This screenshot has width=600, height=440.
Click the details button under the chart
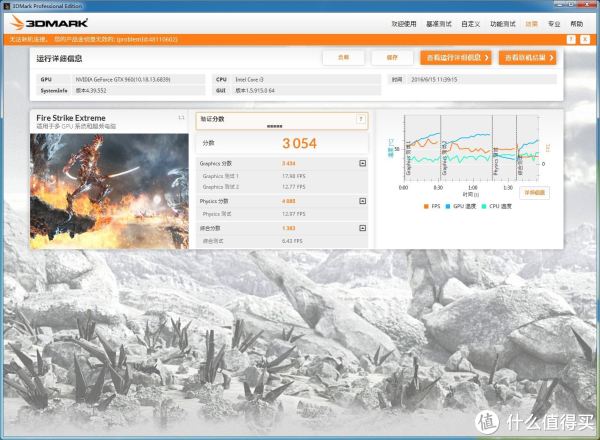click(x=535, y=192)
